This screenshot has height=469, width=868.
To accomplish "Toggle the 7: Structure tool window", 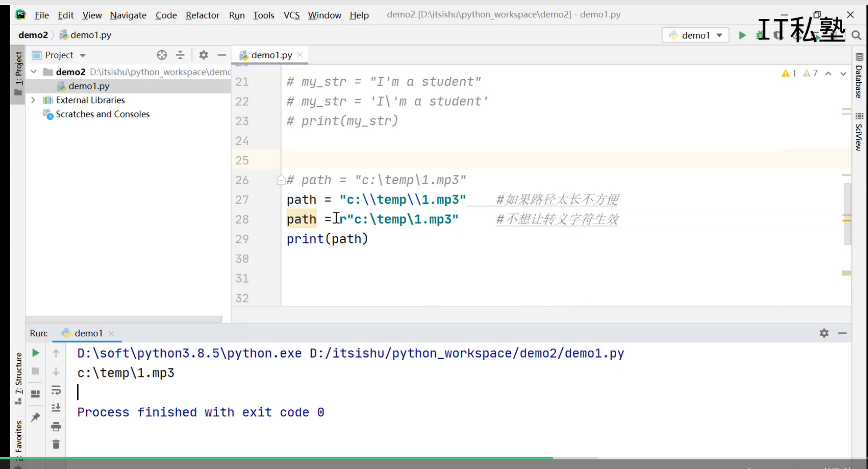I will point(18,378).
